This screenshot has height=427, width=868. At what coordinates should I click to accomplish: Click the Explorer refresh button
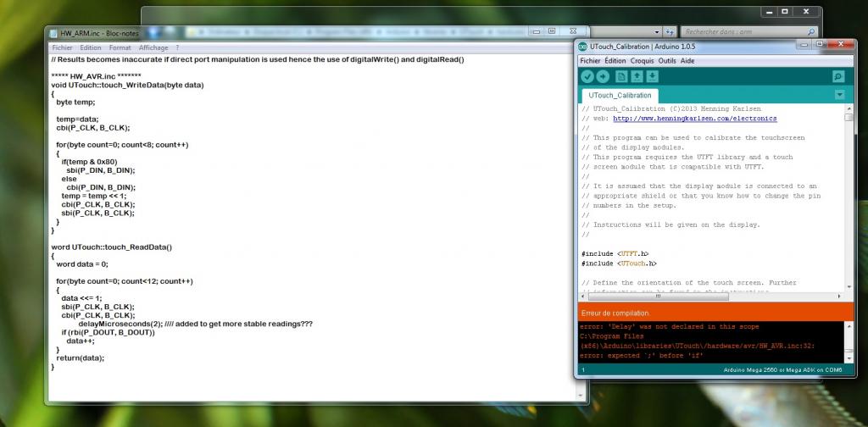[x=670, y=32]
